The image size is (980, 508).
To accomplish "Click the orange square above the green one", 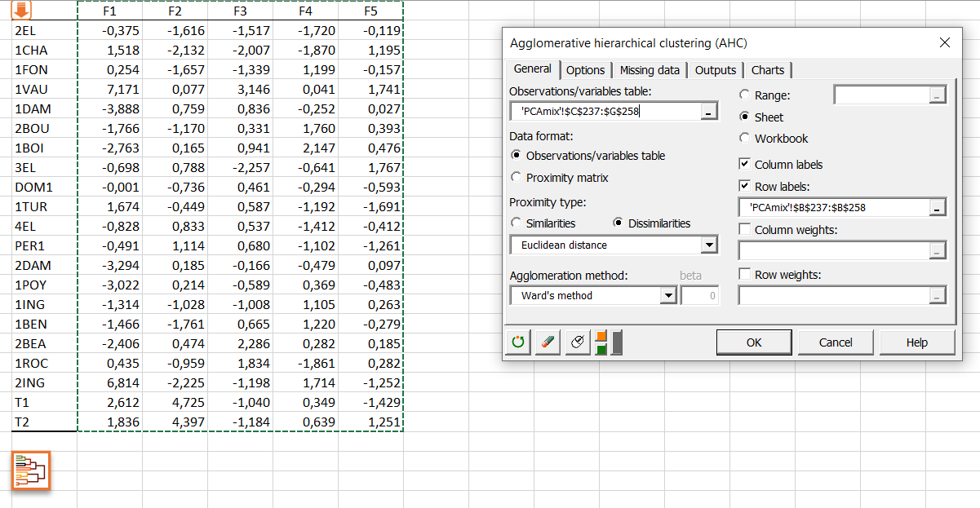I will click(x=601, y=336).
